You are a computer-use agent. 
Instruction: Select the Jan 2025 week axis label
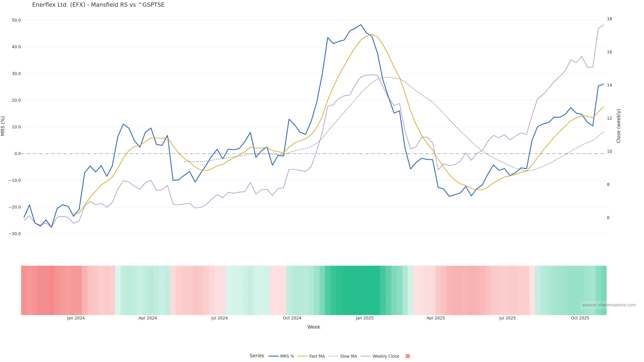coord(364,318)
